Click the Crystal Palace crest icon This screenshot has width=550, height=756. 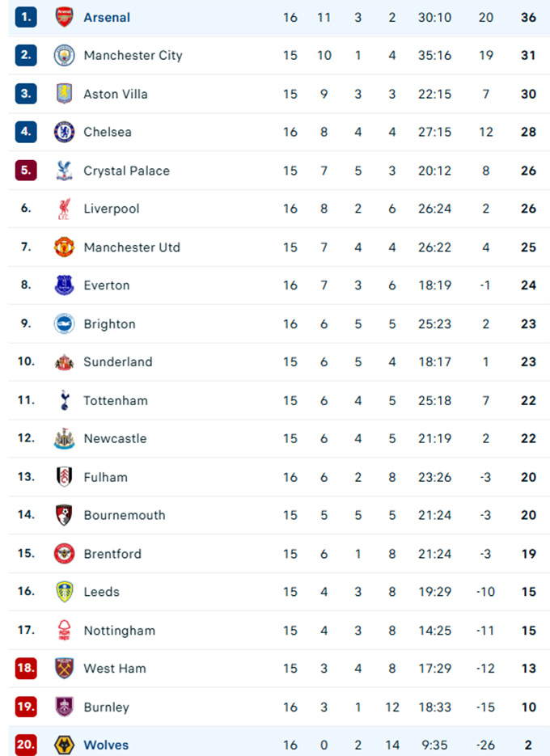64,171
